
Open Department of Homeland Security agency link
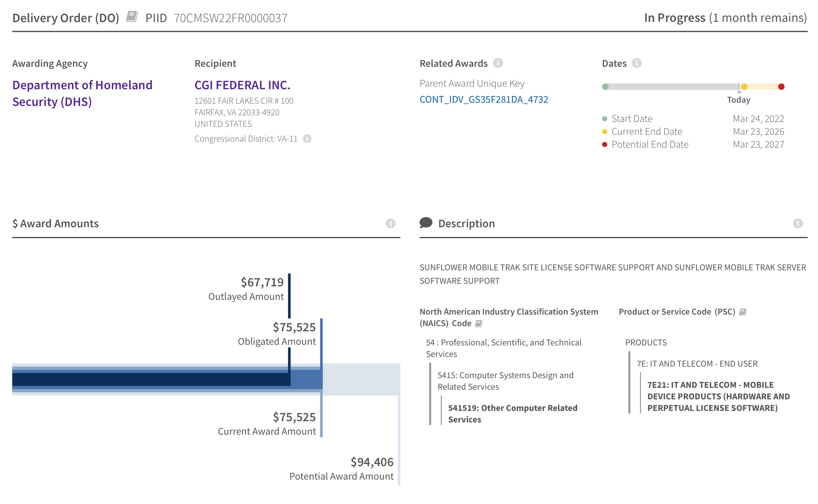click(82, 93)
